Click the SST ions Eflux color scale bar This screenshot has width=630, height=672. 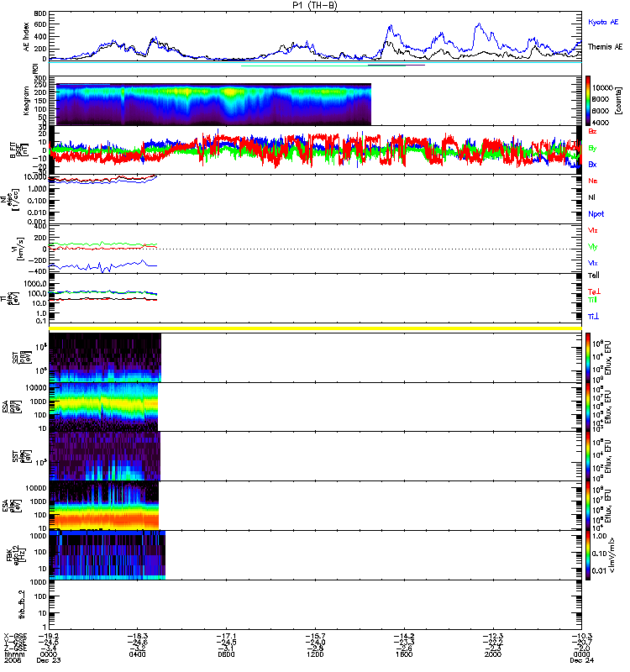tap(588, 358)
